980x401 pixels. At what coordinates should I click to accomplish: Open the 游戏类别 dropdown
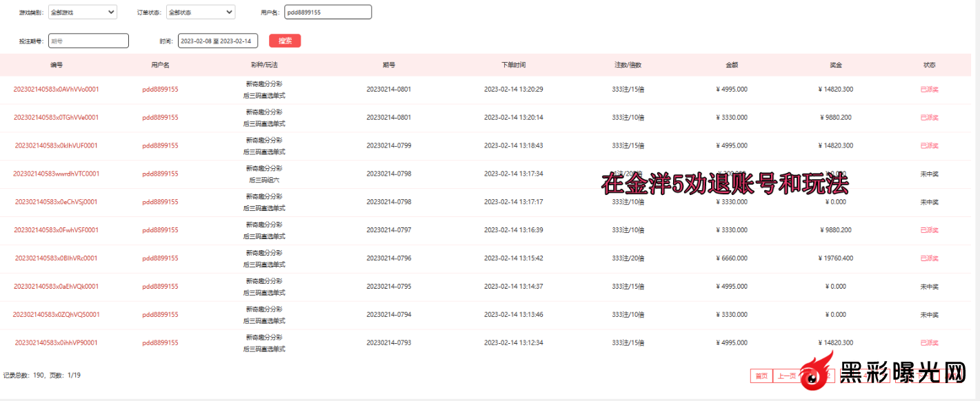(82, 12)
